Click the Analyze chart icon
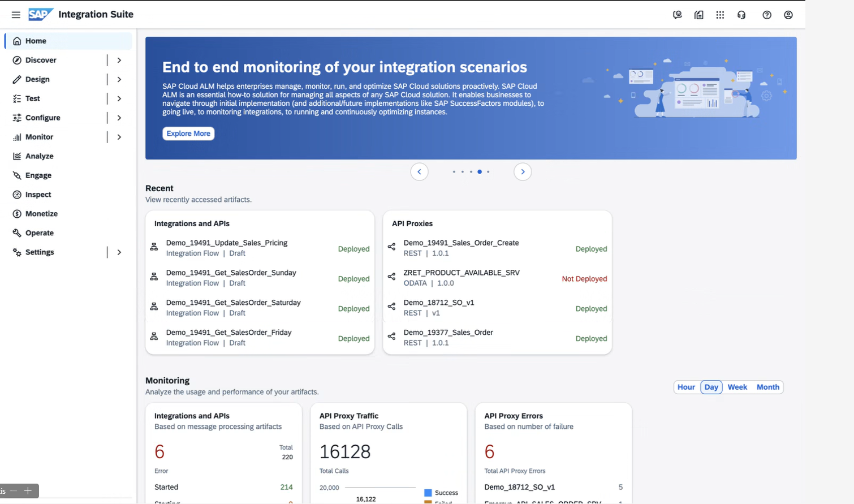This screenshot has height=504, width=854. pos(17,156)
